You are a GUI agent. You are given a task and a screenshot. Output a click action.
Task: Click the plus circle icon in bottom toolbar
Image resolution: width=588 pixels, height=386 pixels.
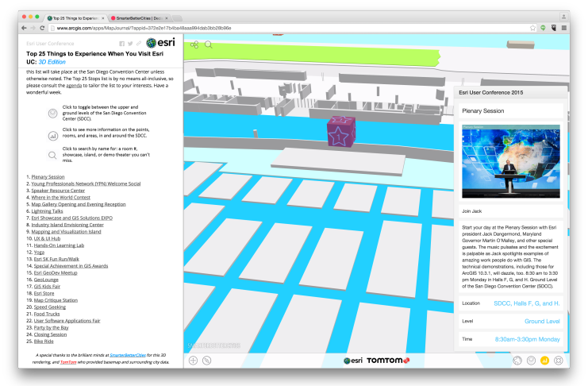point(193,361)
